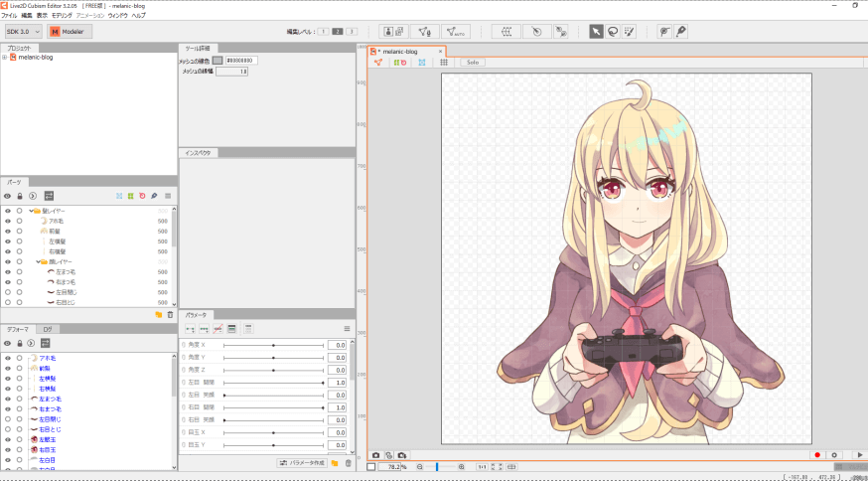Click the パラメータ作成 button
868x481 pixels.
click(x=302, y=463)
